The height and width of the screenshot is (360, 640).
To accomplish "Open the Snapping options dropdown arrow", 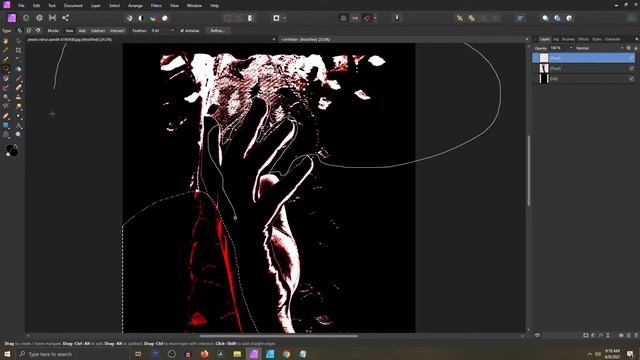I will pos(375,18).
